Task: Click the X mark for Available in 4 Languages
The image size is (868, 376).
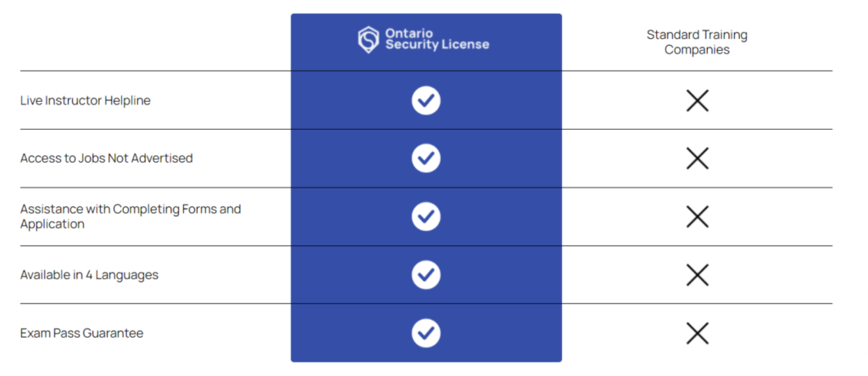Action: (x=697, y=275)
